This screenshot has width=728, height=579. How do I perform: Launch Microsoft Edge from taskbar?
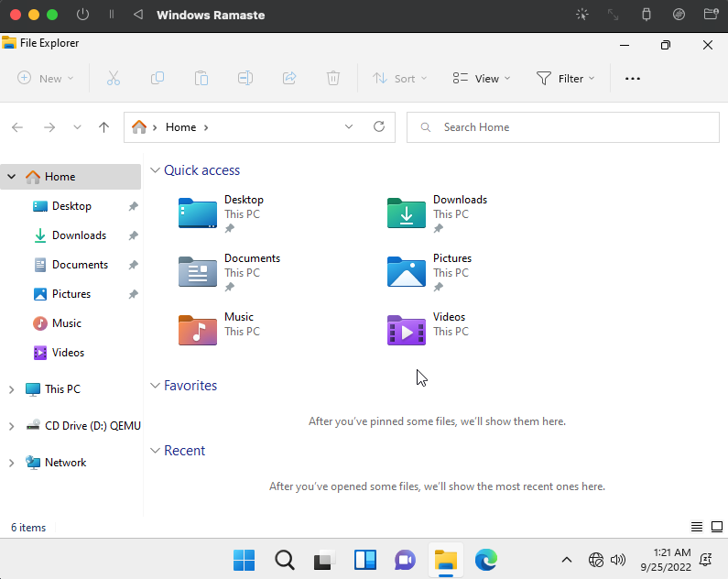486,560
